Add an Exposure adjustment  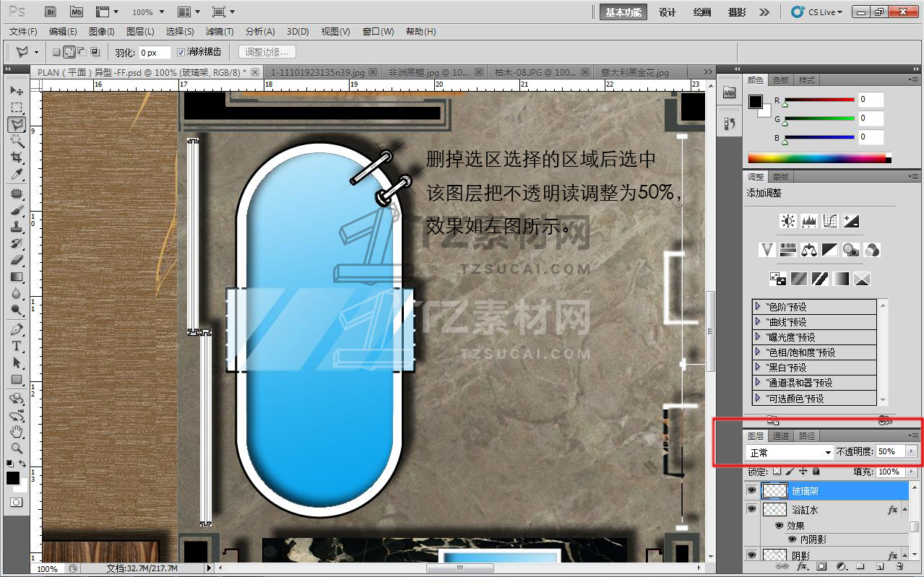851,221
